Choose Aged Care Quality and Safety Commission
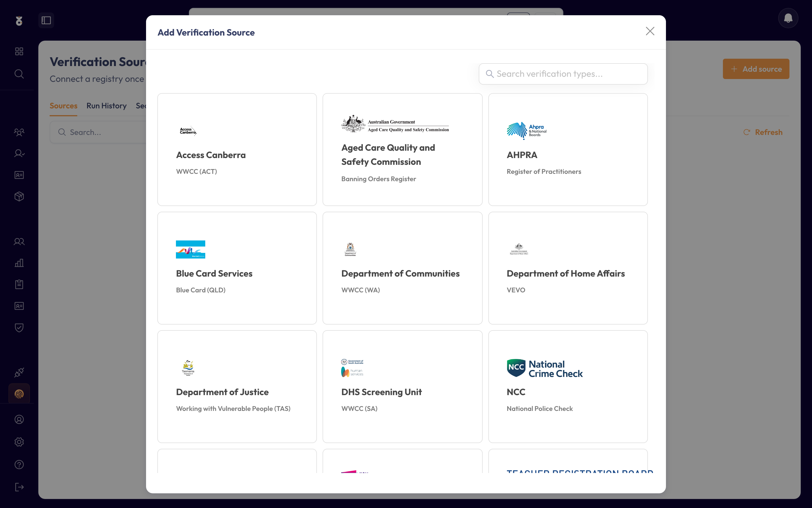The image size is (812, 508). click(x=402, y=150)
